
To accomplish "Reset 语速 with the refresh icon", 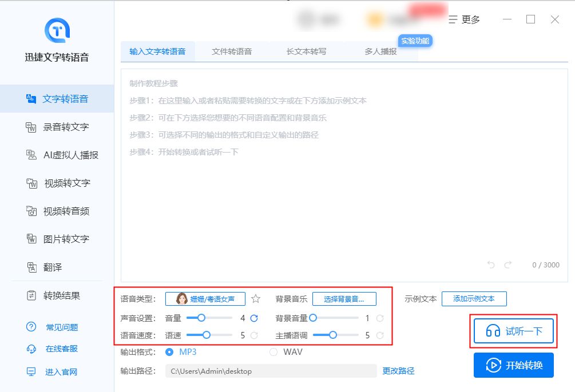I will point(254,335).
